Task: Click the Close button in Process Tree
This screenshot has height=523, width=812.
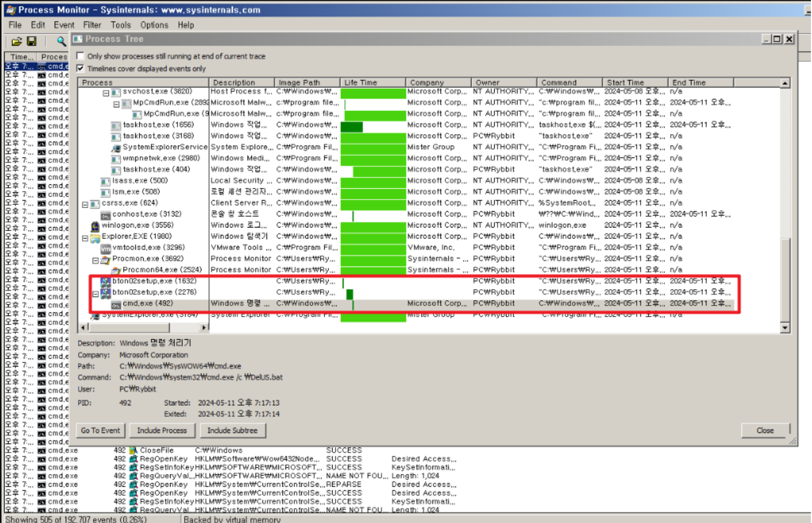Action: (765, 430)
